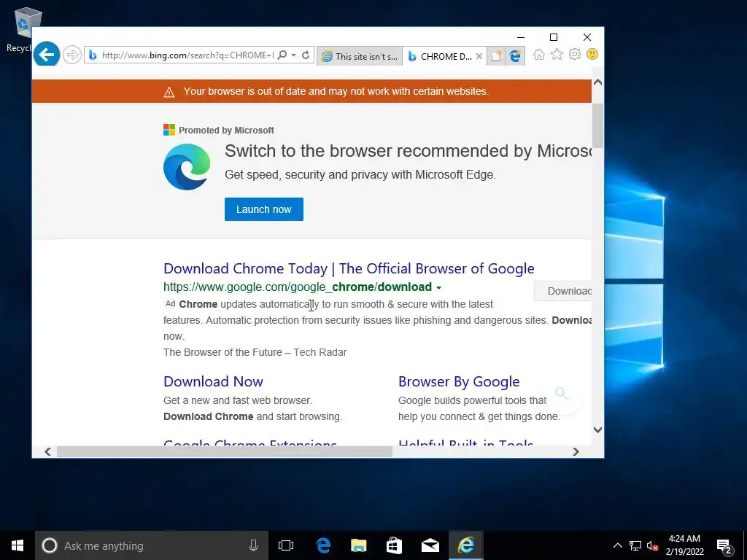Image resolution: width=747 pixels, height=560 pixels.
Task: Open Task View from taskbar
Action: (x=286, y=545)
